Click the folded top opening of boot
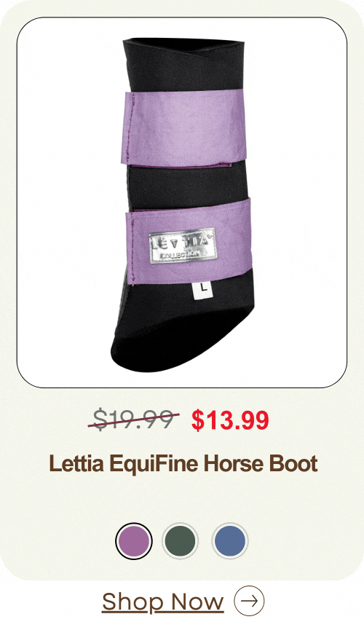The width and height of the screenshot is (364, 622). 183,47
